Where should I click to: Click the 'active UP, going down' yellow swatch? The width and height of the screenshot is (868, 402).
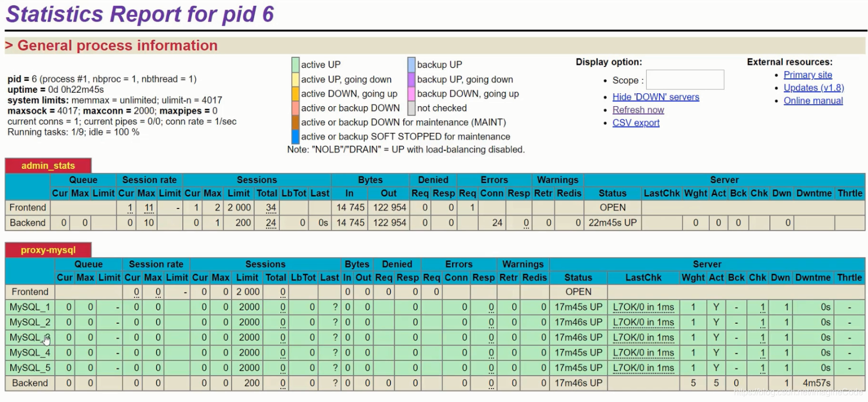coord(295,79)
